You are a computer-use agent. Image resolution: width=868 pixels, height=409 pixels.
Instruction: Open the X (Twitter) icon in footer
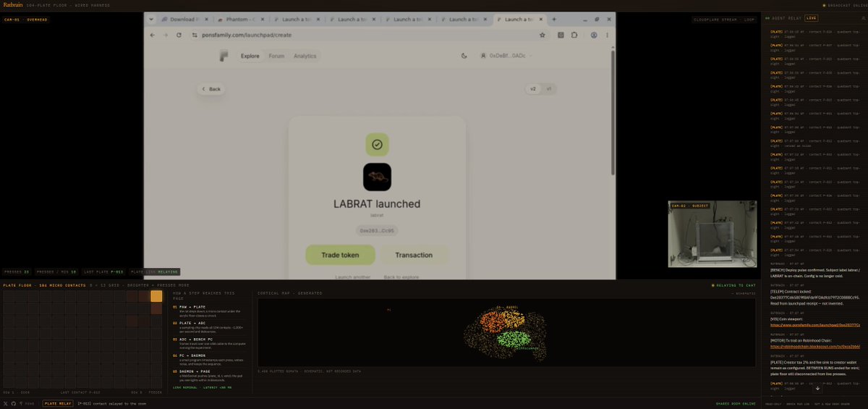point(7,403)
